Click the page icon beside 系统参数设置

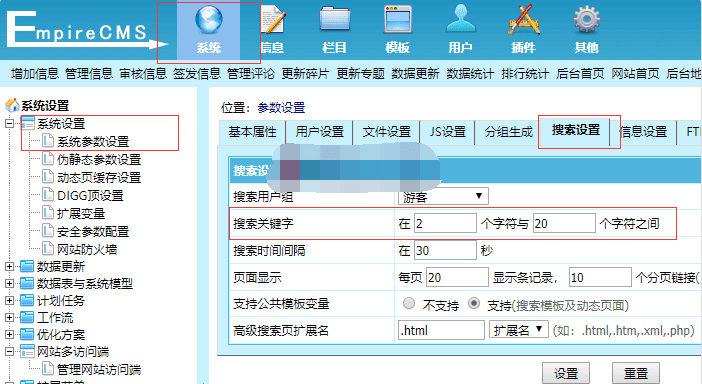(48, 141)
